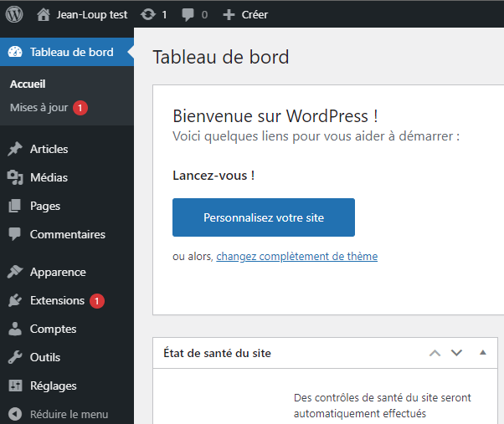This screenshot has width=504, height=424.
Task: Click the Extensions red update badge
Action: [97, 301]
